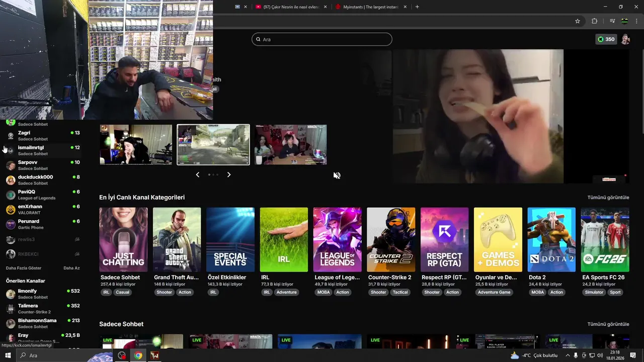Screen dimensions: 644x362
Task: Click the Kick search box labeled Ara
Action: pos(322,39)
